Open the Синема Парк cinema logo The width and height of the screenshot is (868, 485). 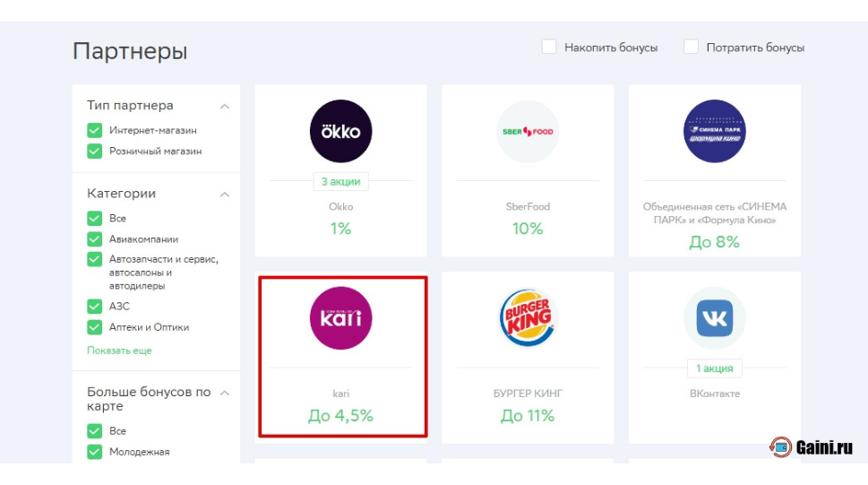[714, 132]
